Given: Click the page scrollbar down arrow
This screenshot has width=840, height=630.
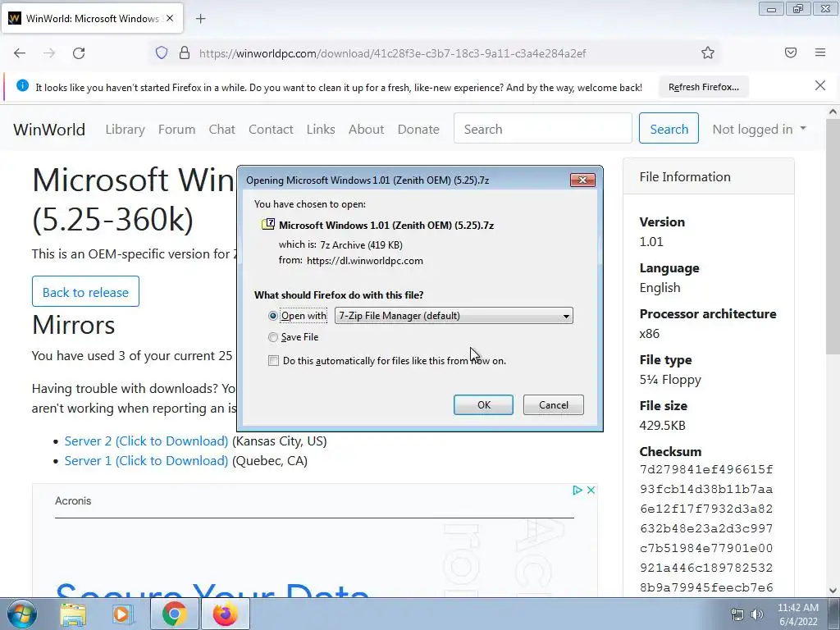Looking at the screenshot, I should 833,590.
